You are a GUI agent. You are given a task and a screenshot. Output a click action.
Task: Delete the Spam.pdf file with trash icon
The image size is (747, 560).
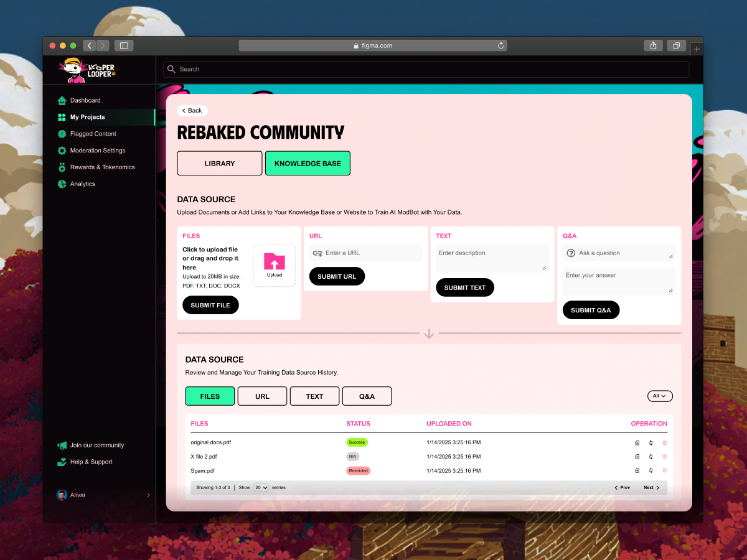point(664,471)
